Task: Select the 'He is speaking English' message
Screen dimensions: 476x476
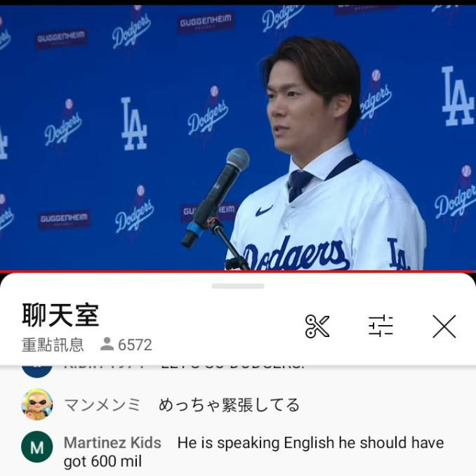Action: tap(253, 452)
